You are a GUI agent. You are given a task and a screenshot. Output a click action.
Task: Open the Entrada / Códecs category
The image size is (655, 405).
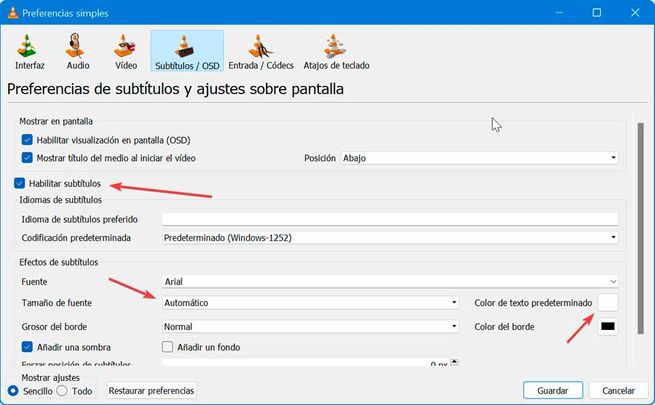(261, 52)
